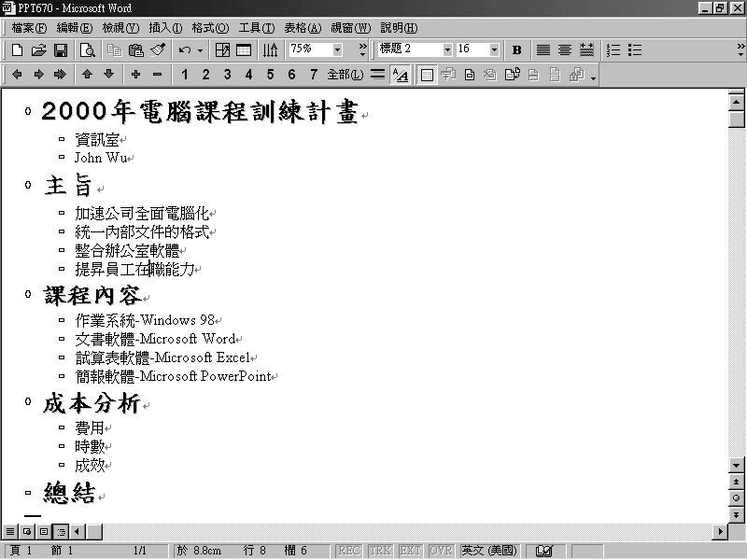Screen dimensions: 747x560
Task: Click inside the zoom percentage field
Action: click(311, 49)
